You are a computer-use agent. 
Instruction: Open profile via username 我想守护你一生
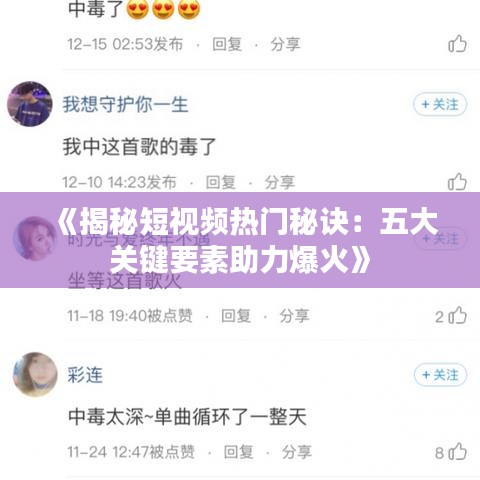coord(126,104)
